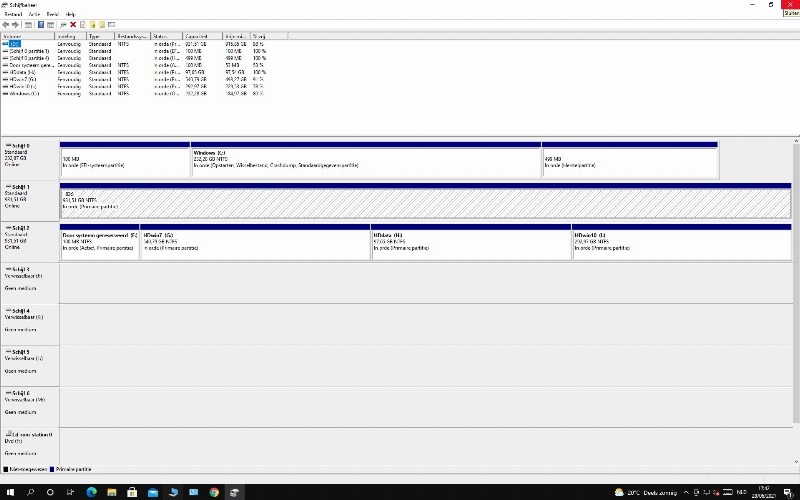Open Microsoft Edge from the taskbar
The image size is (800, 500).
[89, 492]
